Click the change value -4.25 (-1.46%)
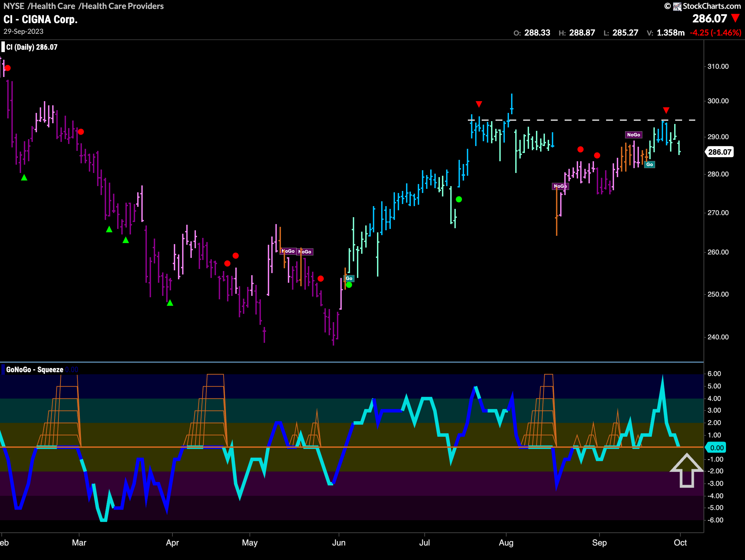This screenshot has height=560, width=745. [x=716, y=33]
